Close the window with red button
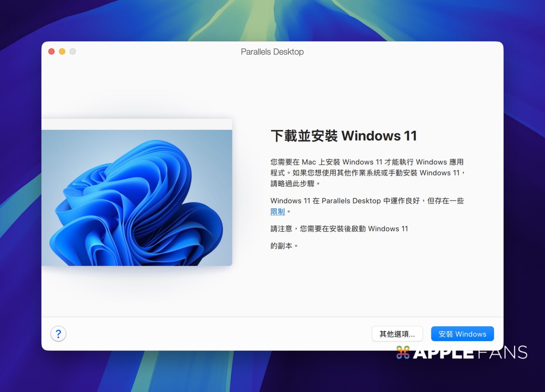 (52, 52)
